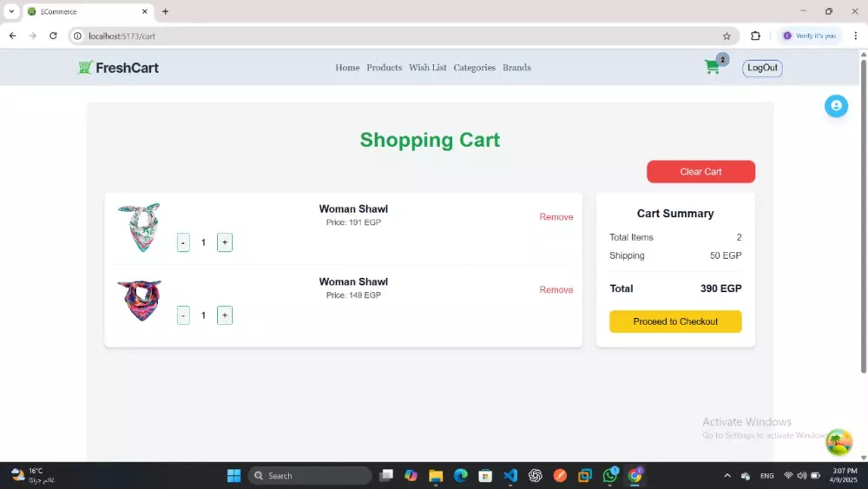Open the Products page
868x489 pixels.
(x=385, y=68)
